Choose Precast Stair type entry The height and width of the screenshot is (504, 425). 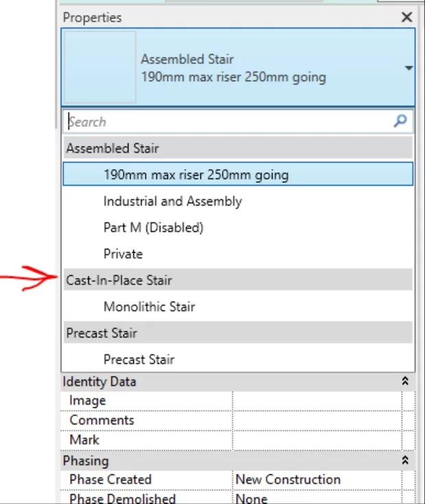tap(139, 359)
